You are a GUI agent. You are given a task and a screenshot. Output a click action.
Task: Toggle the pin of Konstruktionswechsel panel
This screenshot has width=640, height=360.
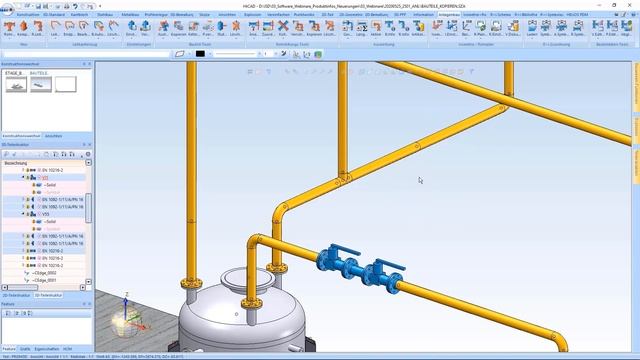[x=84, y=64]
